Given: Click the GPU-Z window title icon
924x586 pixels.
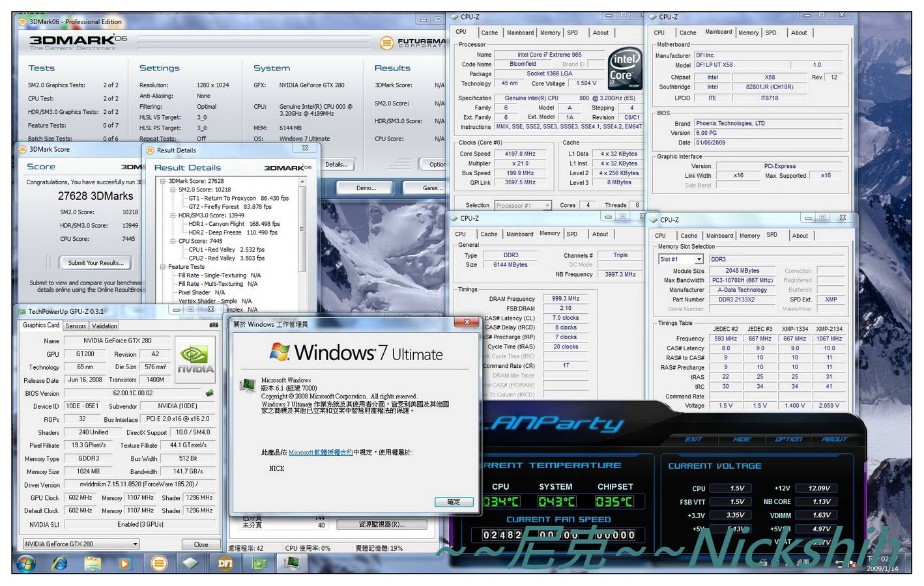Looking at the screenshot, I should [22, 311].
